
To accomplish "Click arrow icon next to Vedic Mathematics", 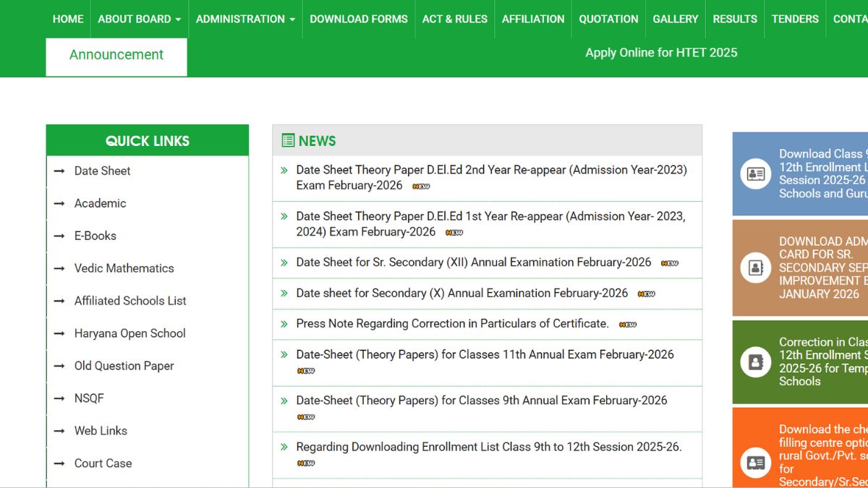I will pos(59,269).
